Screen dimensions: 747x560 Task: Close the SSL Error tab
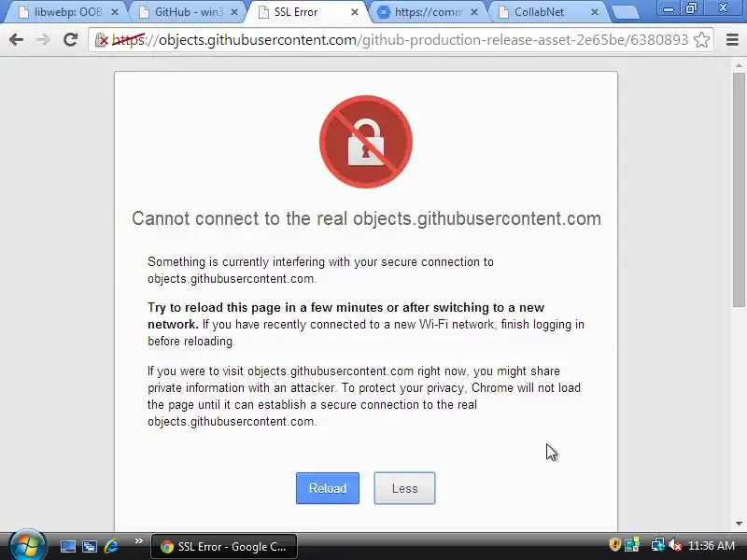[x=355, y=12]
